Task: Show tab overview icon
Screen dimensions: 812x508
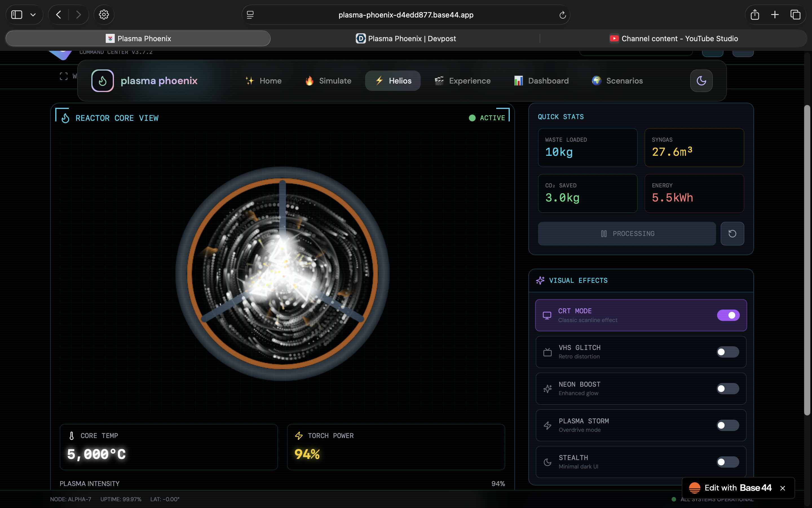Action: [x=795, y=15]
